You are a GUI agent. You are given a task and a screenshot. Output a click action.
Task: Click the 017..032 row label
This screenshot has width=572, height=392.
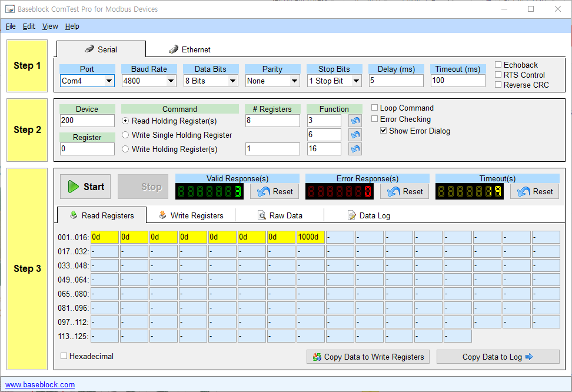point(73,251)
